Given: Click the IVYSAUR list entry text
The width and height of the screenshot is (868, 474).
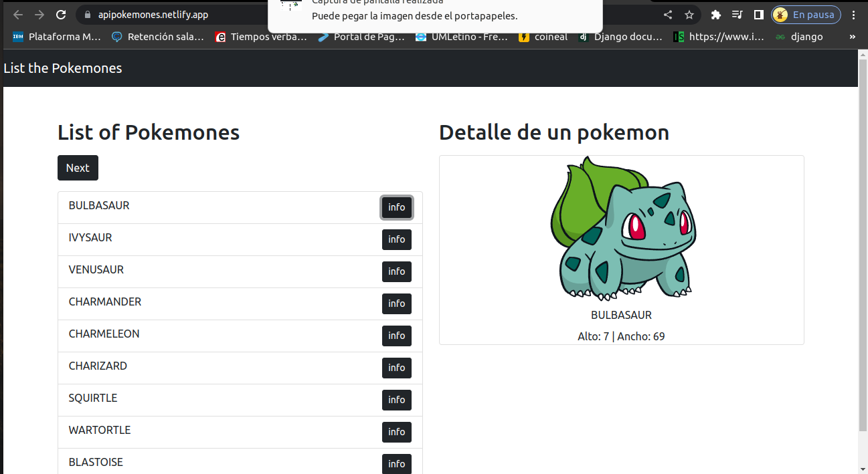Looking at the screenshot, I should click(90, 237).
